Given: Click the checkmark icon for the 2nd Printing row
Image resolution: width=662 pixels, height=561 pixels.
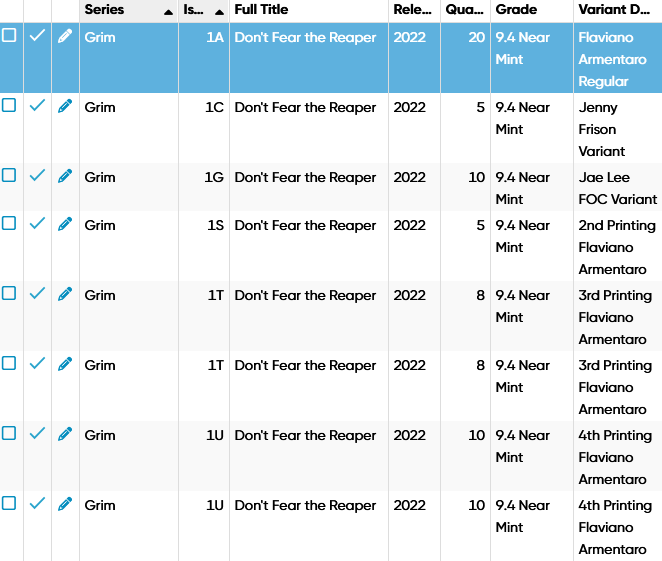Looking at the screenshot, I should click(x=38, y=223).
